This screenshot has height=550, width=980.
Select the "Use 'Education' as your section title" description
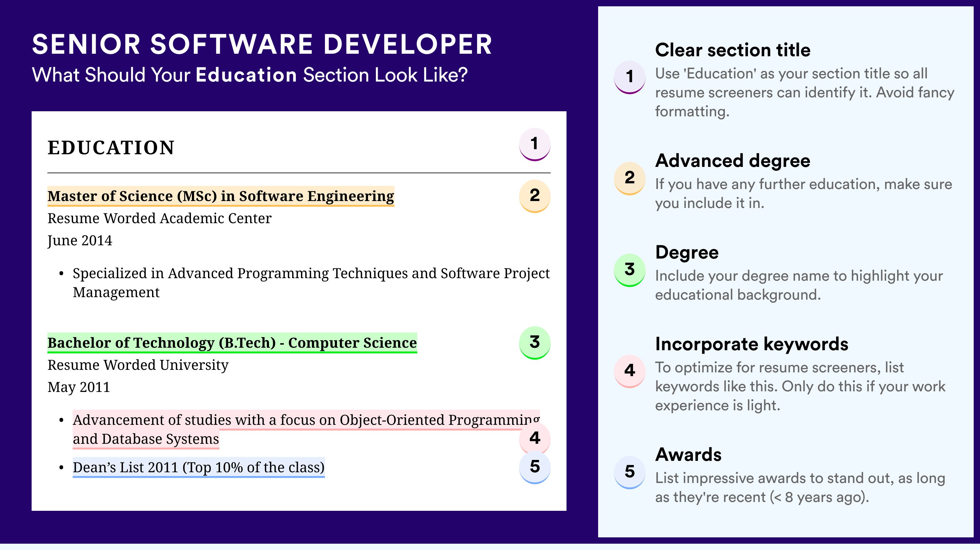tap(805, 92)
